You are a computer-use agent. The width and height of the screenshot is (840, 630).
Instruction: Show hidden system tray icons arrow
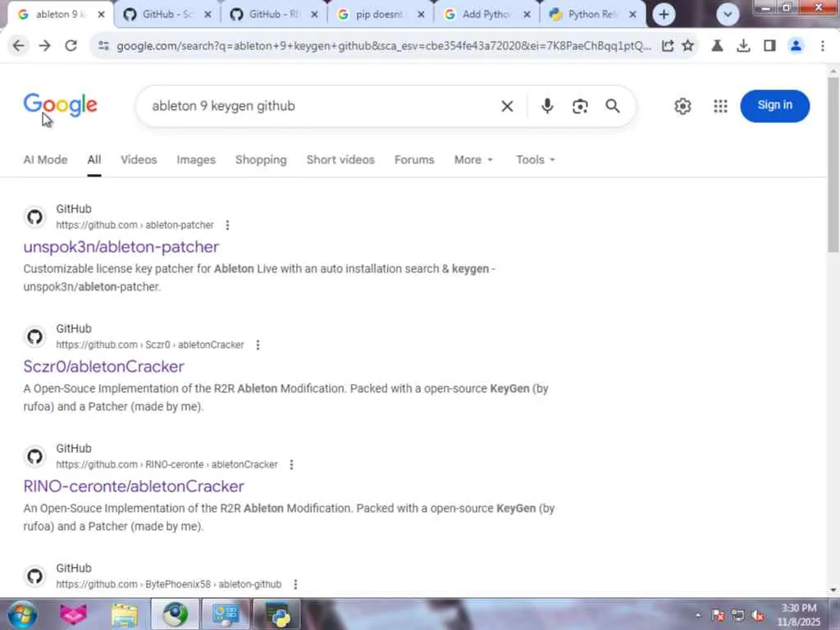(x=698, y=615)
